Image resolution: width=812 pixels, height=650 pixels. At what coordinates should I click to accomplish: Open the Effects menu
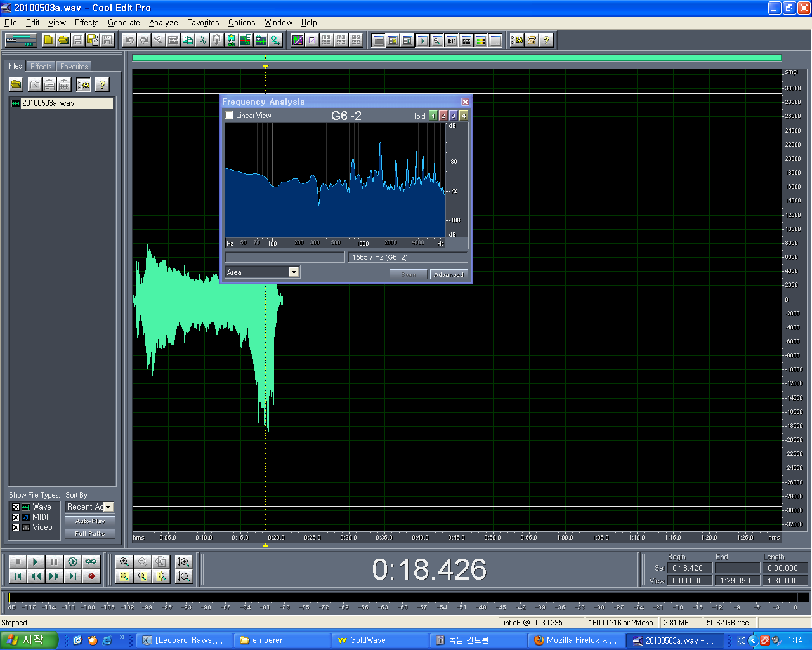[x=86, y=22]
